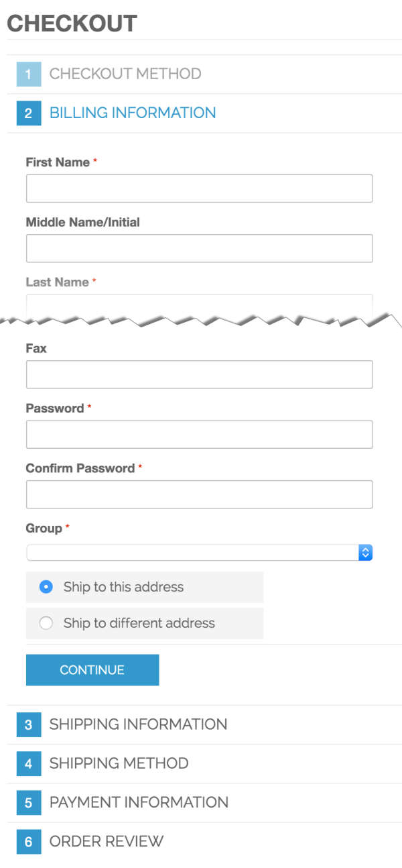Click the step 2 Billing Information badge
The width and height of the screenshot is (402, 868).
point(28,113)
